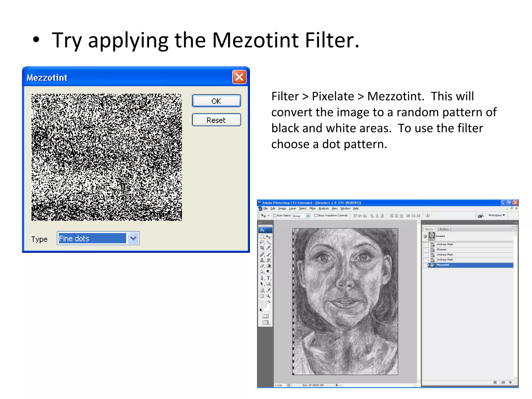Switch to the Actions tab
The image size is (532, 399).
tap(444, 229)
